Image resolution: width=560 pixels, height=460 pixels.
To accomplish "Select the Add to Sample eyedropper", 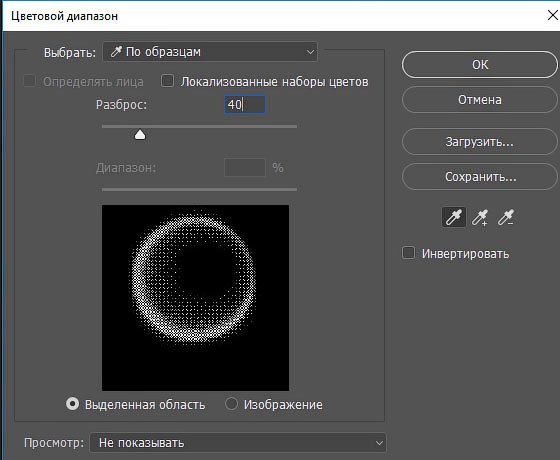I will (480, 217).
